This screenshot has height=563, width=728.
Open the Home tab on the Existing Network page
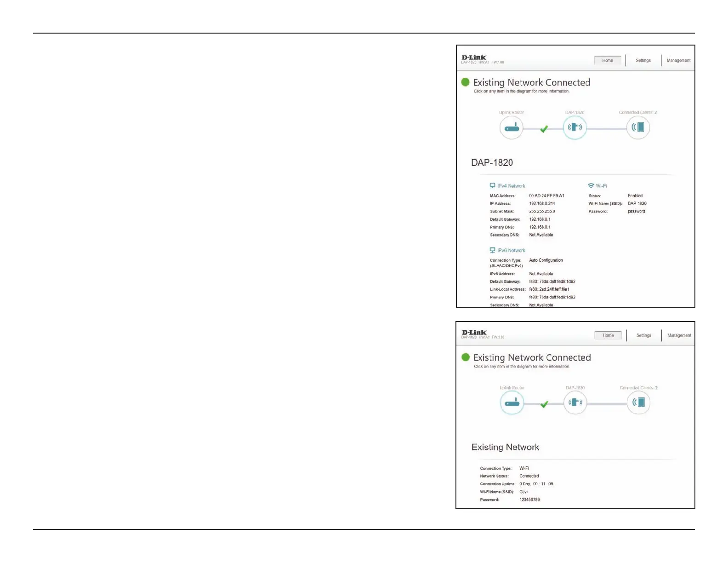click(x=608, y=336)
